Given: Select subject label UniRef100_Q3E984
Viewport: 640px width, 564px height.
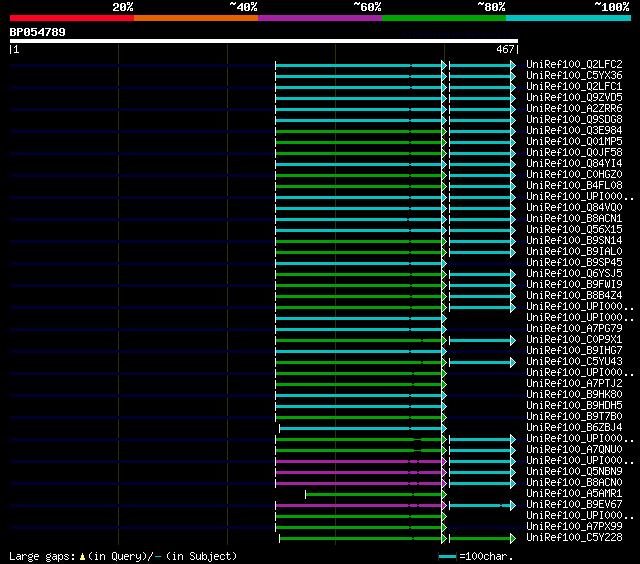Looking at the screenshot, I should click(574, 131).
